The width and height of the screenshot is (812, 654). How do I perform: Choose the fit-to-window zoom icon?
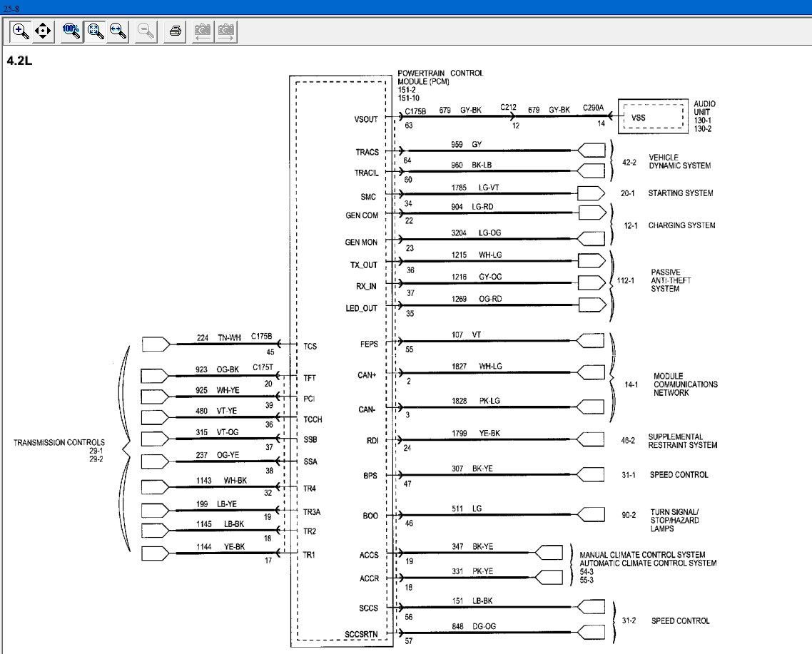(96, 31)
